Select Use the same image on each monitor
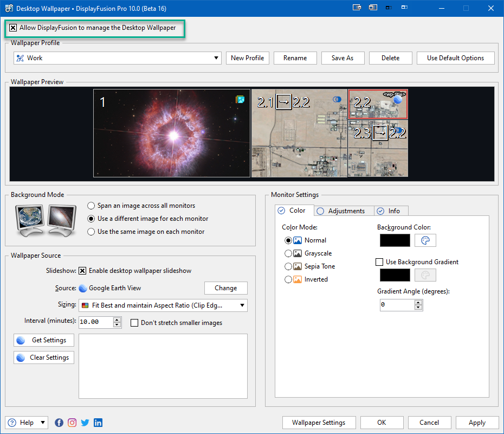The width and height of the screenshot is (504, 434). [91, 232]
